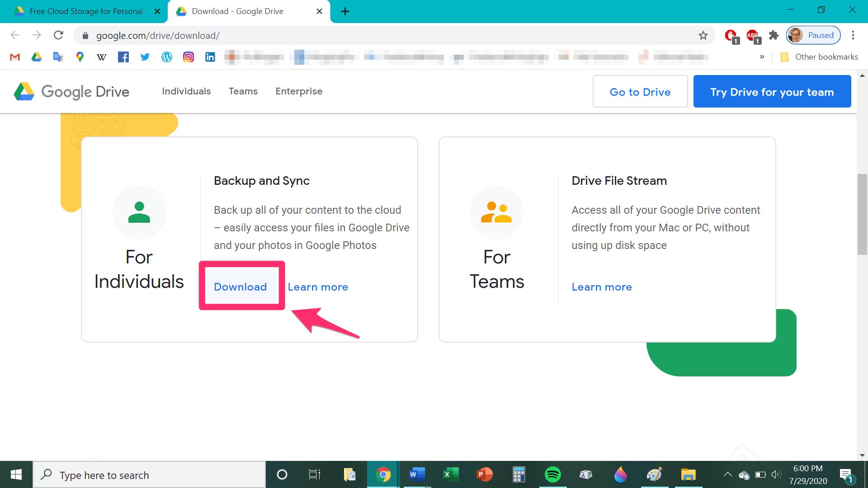Open Chrome's three-dot menu
The width and height of the screenshot is (868, 488).
click(853, 35)
